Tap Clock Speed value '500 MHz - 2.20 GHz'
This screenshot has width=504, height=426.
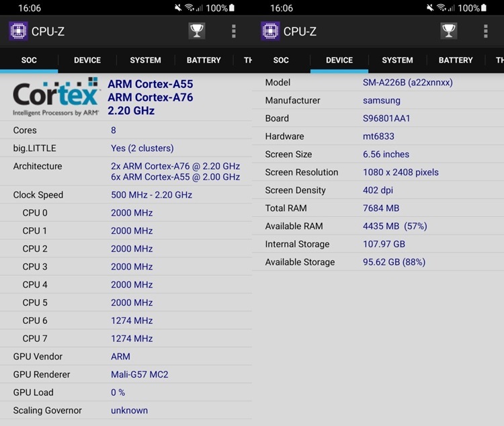point(151,195)
